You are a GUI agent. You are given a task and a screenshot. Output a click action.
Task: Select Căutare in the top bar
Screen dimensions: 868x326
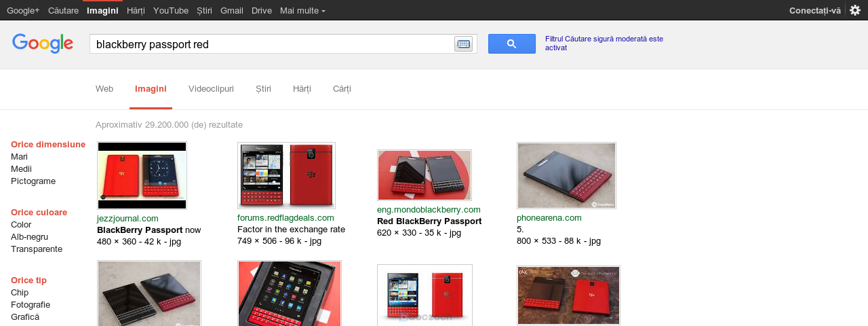pos(63,10)
